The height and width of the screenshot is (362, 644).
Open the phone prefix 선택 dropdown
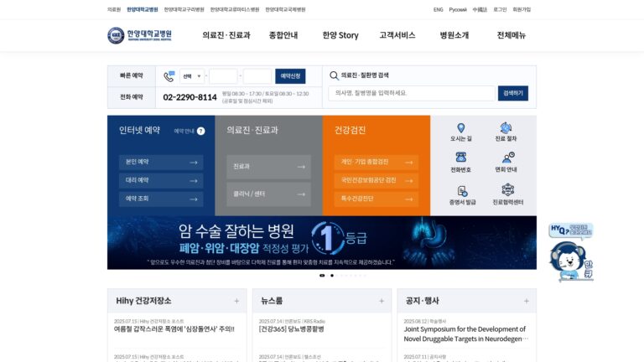[192, 76]
